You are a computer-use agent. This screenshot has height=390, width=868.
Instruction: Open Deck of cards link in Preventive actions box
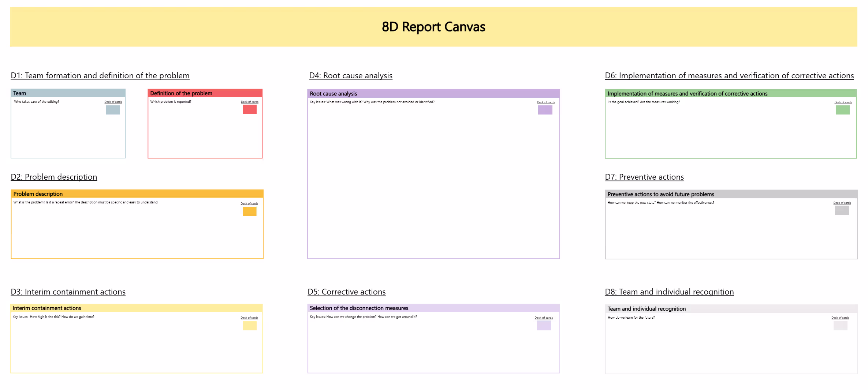point(842,203)
